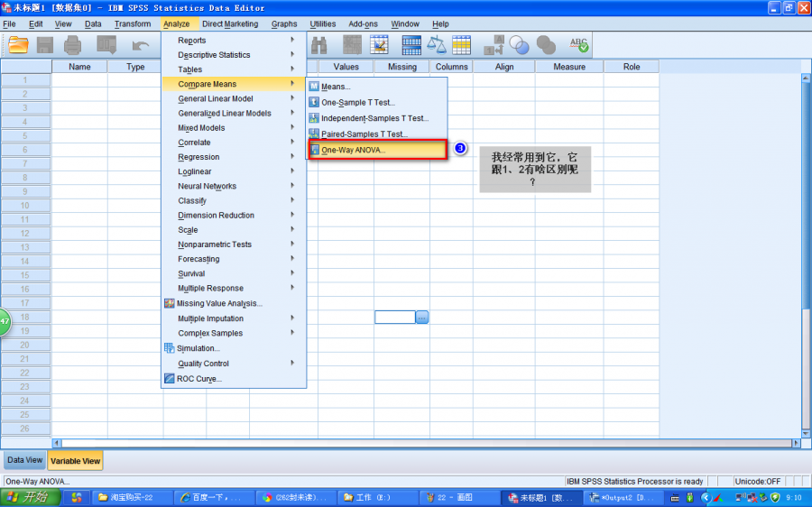Click the Independent-Samples T Test icon
The width and height of the screenshot is (812, 507).
[x=314, y=118]
